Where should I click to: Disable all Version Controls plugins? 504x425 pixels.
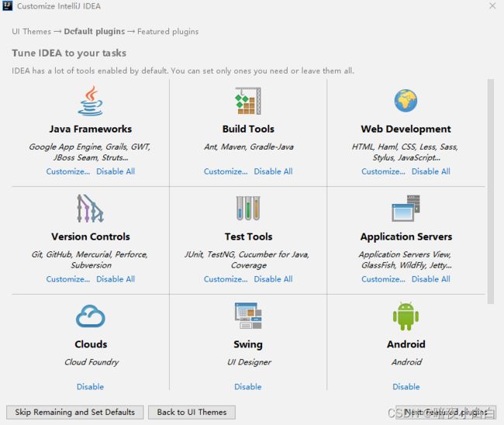116,279
